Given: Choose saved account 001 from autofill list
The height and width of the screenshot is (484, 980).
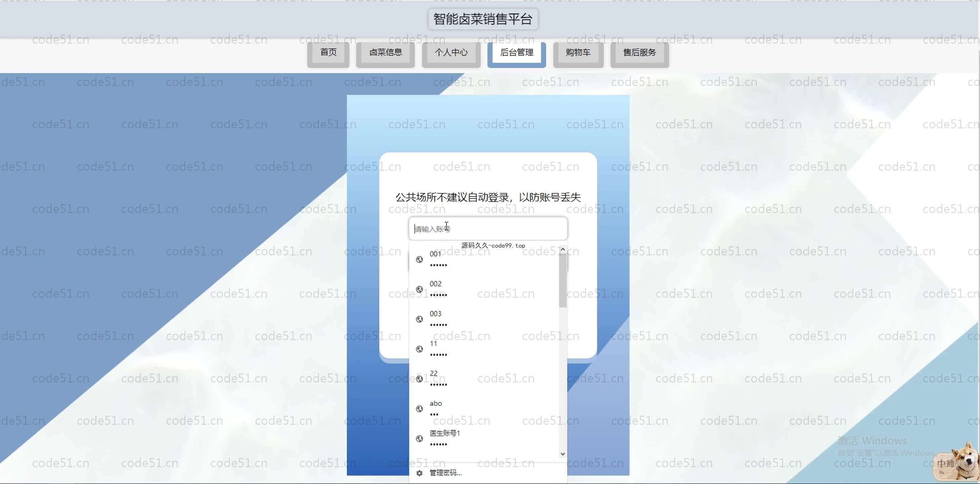Looking at the screenshot, I should point(484,259).
